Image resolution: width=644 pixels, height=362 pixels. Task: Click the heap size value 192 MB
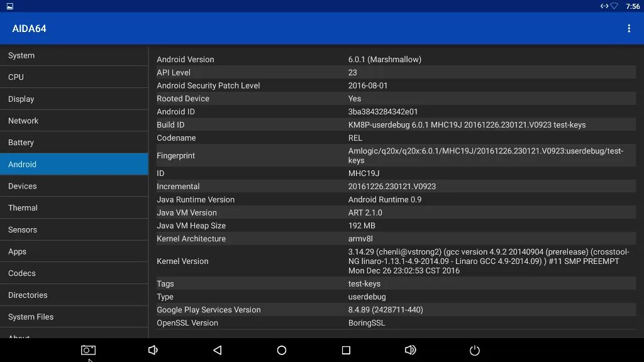pos(362,226)
